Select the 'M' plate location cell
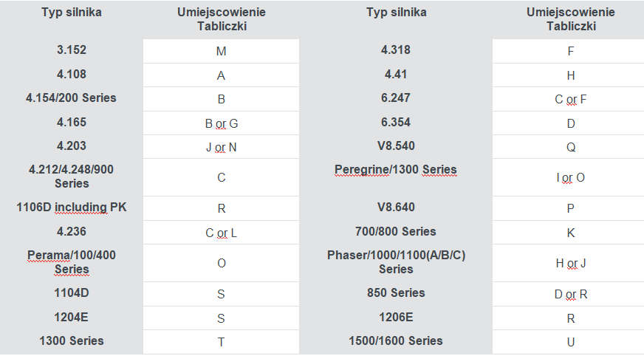 (x=221, y=51)
